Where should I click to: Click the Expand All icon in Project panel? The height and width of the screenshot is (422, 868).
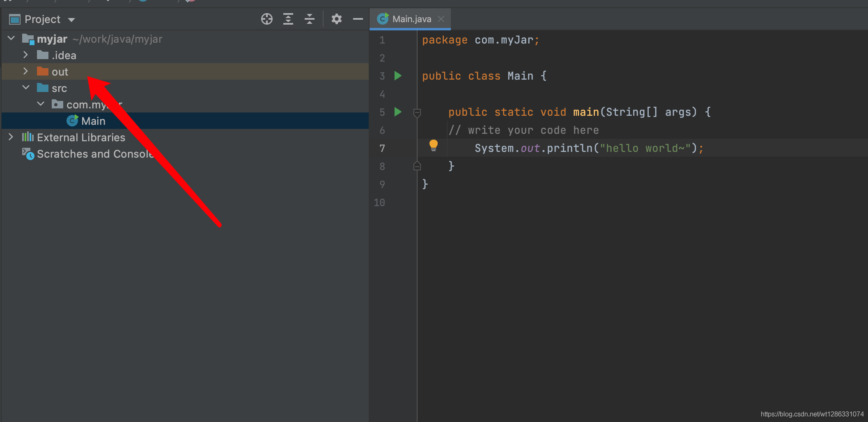tap(288, 19)
